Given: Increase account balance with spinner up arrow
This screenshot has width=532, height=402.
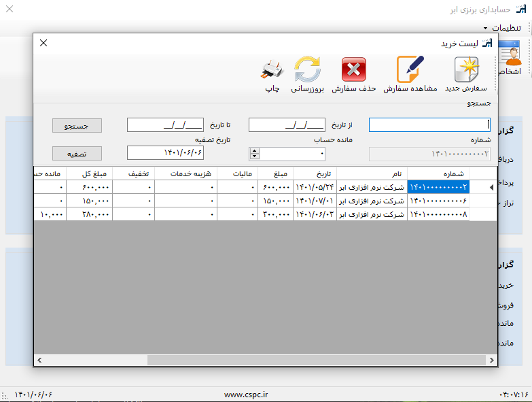Looking at the screenshot, I should (254, 150).
